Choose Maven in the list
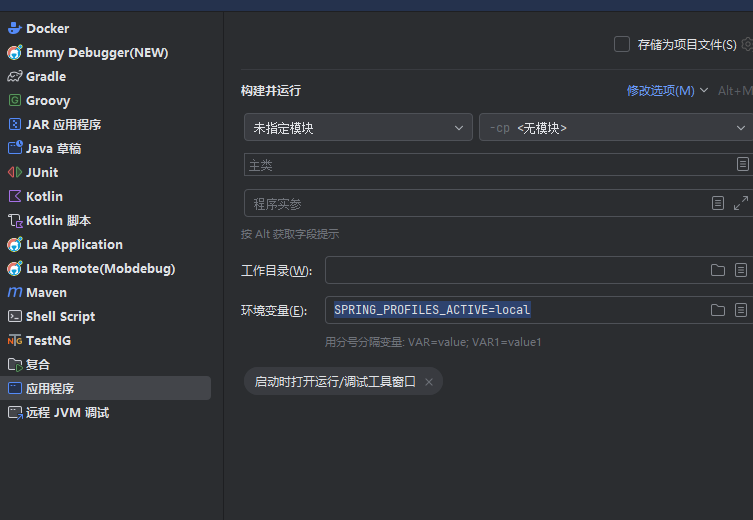753x520 pixels. point(106,292)
